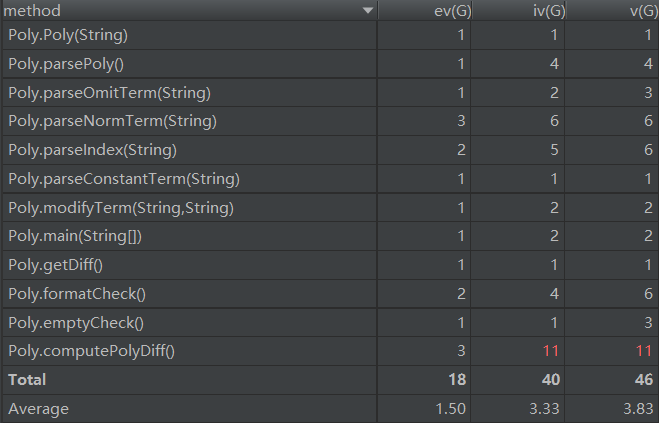Select the Poly.formatCheck() method row

point(76,294)
